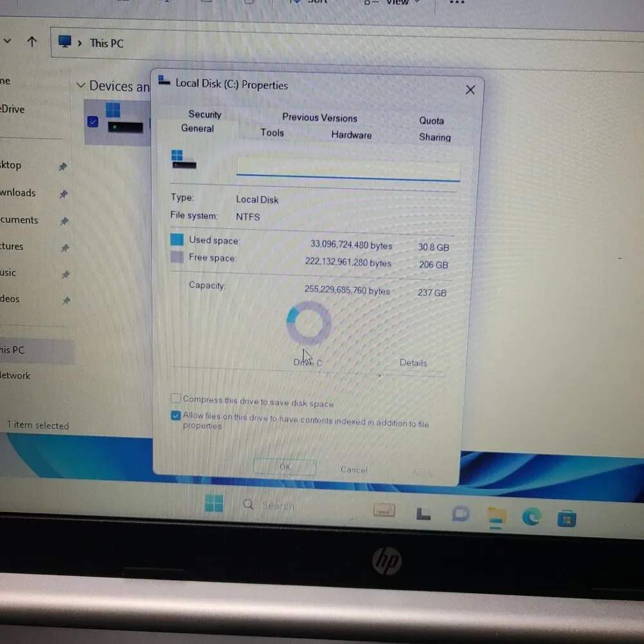Open Microsoft Store from the taskbar

coord(567,518)
